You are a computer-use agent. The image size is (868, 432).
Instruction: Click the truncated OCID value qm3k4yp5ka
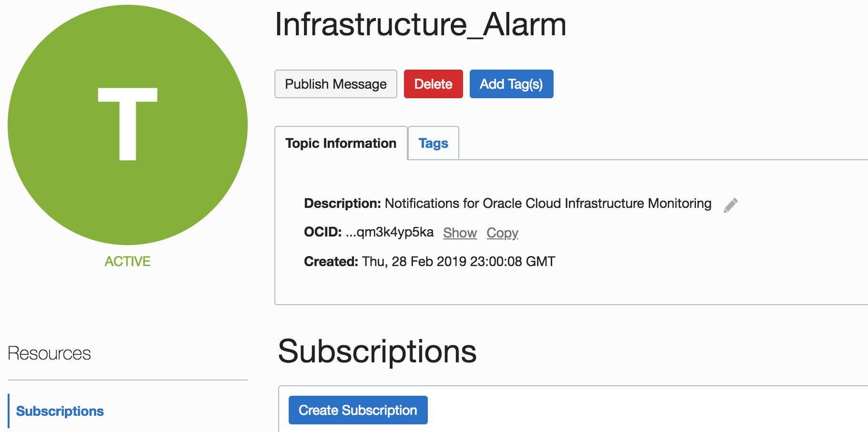coord(390,232)
